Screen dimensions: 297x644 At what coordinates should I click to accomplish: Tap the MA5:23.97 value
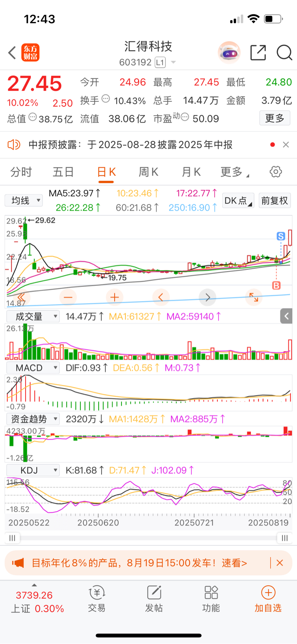click(x=75, y=193)
